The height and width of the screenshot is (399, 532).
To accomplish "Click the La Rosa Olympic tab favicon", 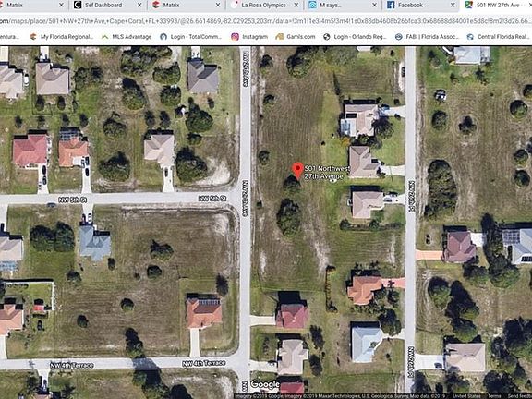I will pos(234,6).
